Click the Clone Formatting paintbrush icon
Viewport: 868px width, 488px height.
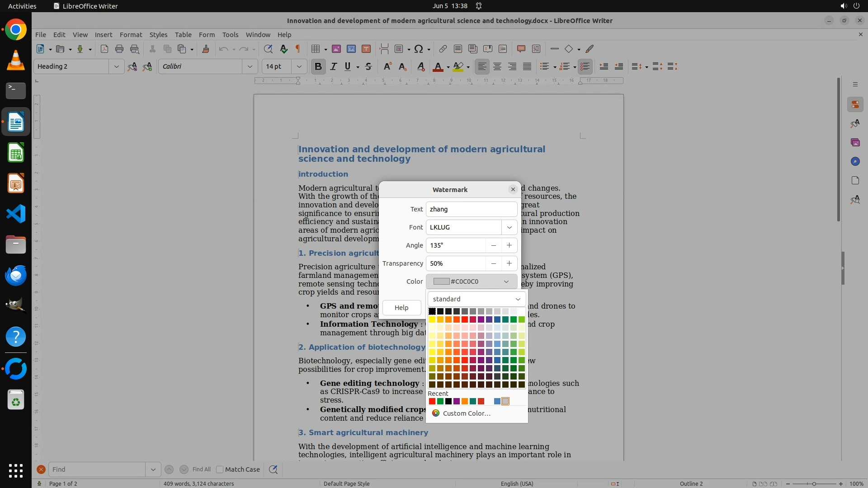coord(206,49)
